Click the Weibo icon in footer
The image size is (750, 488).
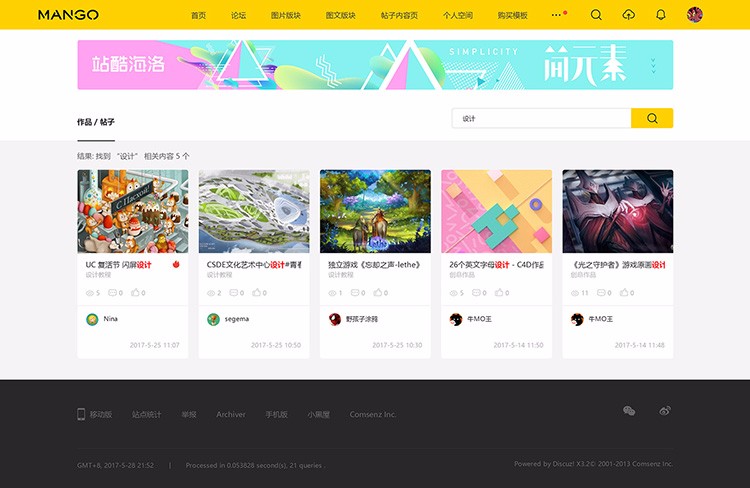pyautogui.click(x=665, y=410)
